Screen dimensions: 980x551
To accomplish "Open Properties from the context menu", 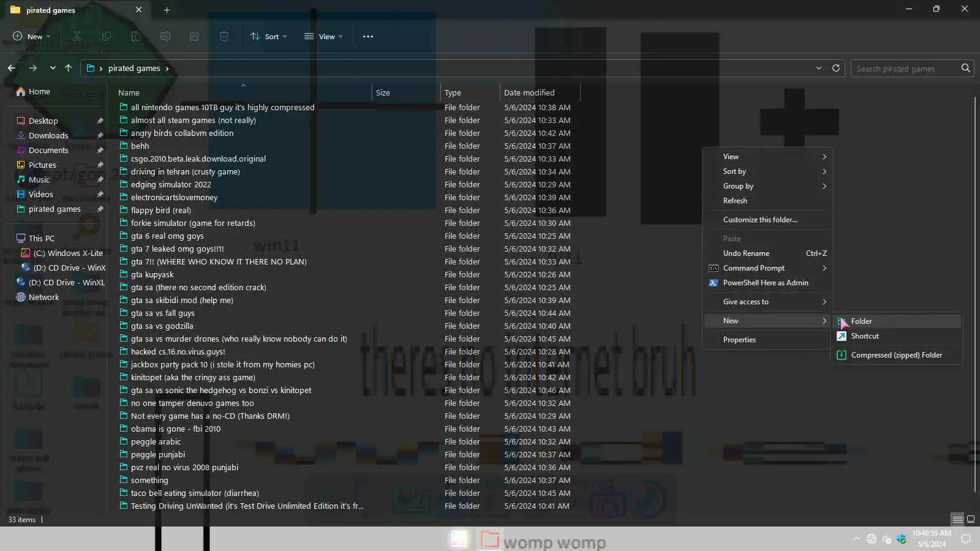I will [x=767, y=340].
